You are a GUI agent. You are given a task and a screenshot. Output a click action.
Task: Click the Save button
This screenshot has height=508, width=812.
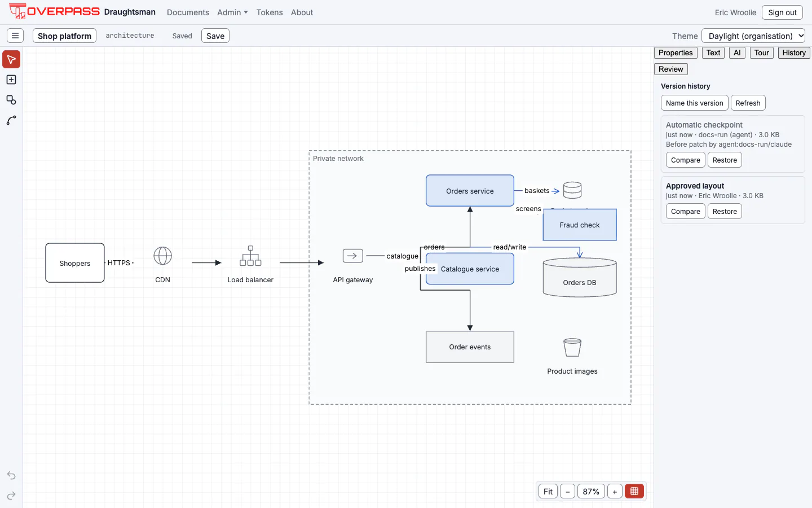tap(215, 36)
